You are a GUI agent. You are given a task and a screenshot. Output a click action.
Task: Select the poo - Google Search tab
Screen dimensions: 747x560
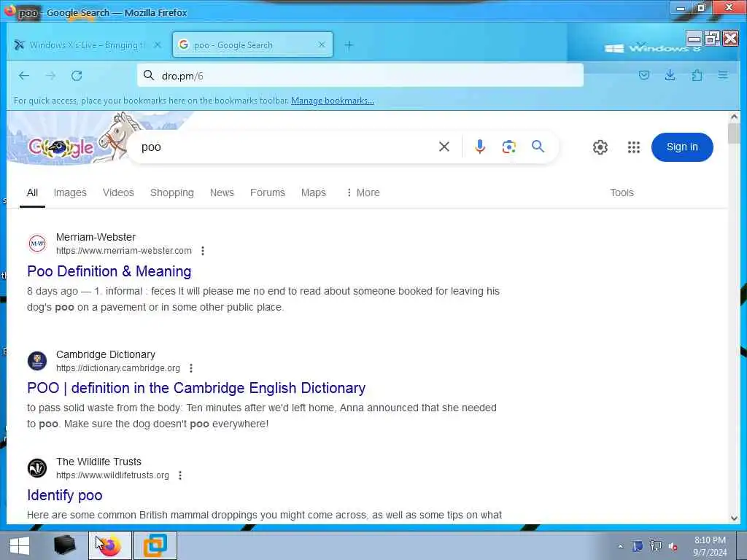pyautogui.click(x=252, y=44)
